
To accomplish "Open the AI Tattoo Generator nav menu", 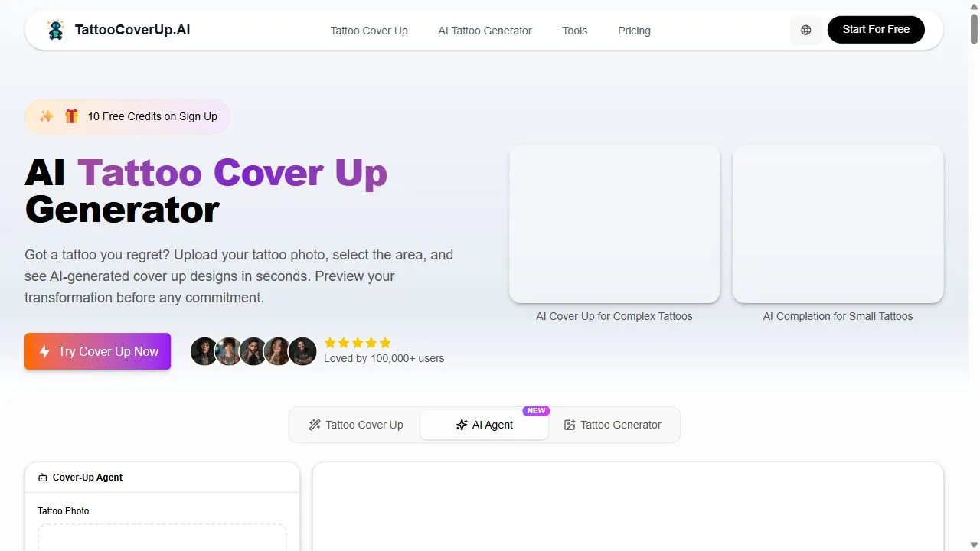I will [x=485, y=31].
